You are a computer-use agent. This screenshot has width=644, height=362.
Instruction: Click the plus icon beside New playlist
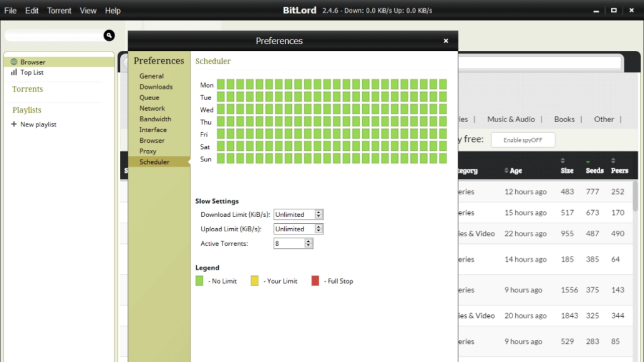(x=14, y=124)
